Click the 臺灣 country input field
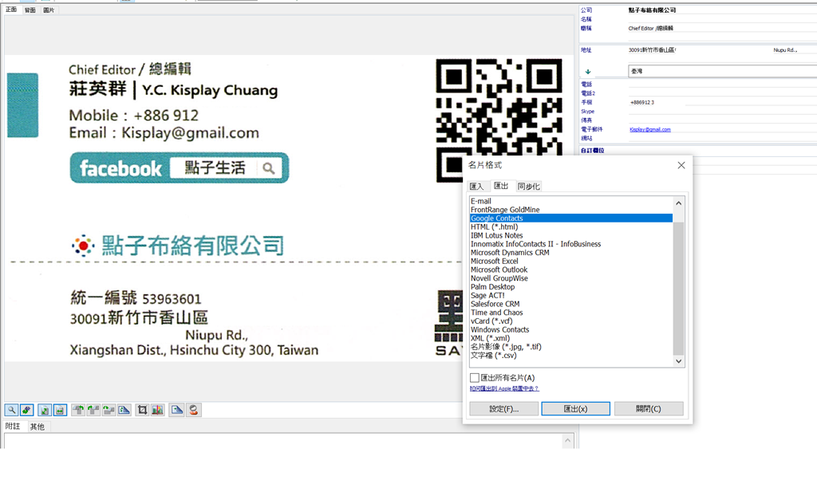Screen dimensions: 817x504 tap(718, 72)
